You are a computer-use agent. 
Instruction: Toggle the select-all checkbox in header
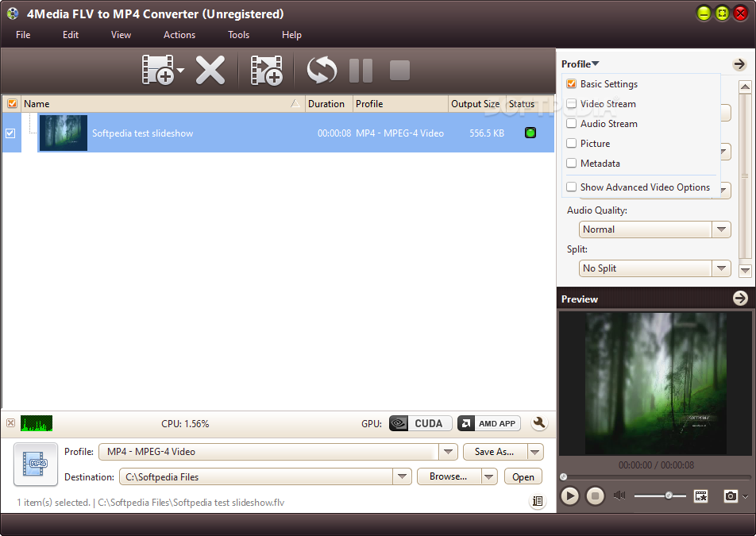[x=12, y=103]
